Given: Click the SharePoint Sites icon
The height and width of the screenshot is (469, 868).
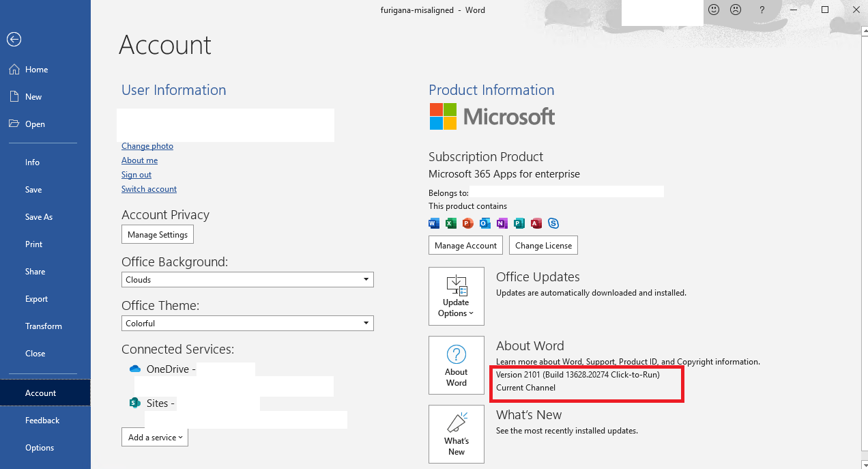Looking at the screenshot, I should (134, 403).
